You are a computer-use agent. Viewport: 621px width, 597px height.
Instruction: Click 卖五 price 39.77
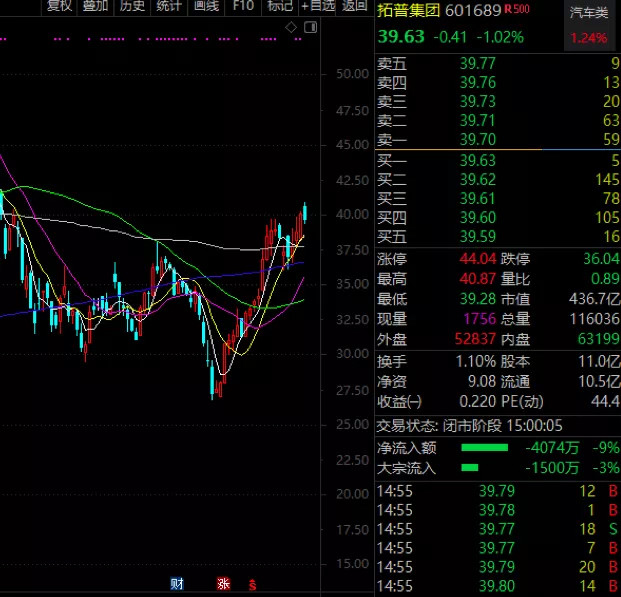(x=478, y=63)
